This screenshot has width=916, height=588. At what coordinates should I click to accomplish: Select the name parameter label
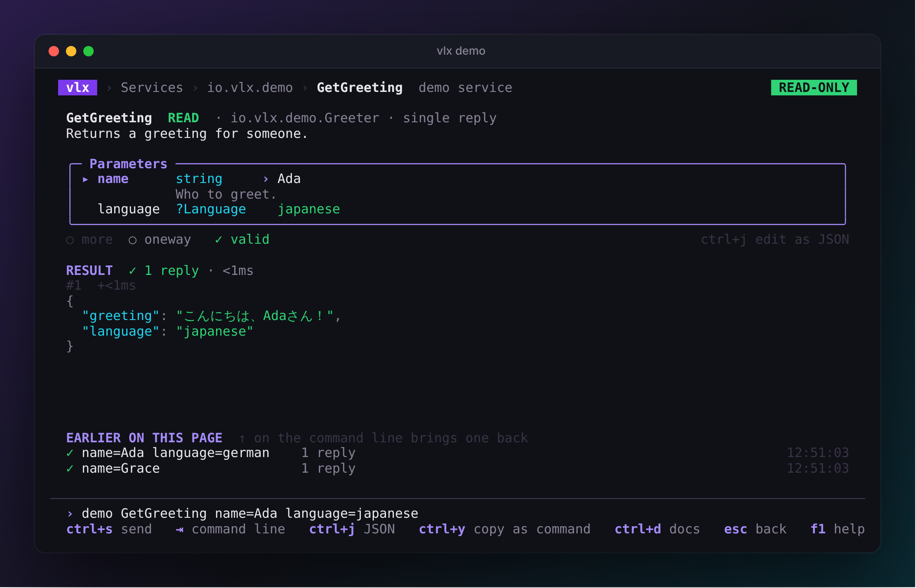click(113, 179)
